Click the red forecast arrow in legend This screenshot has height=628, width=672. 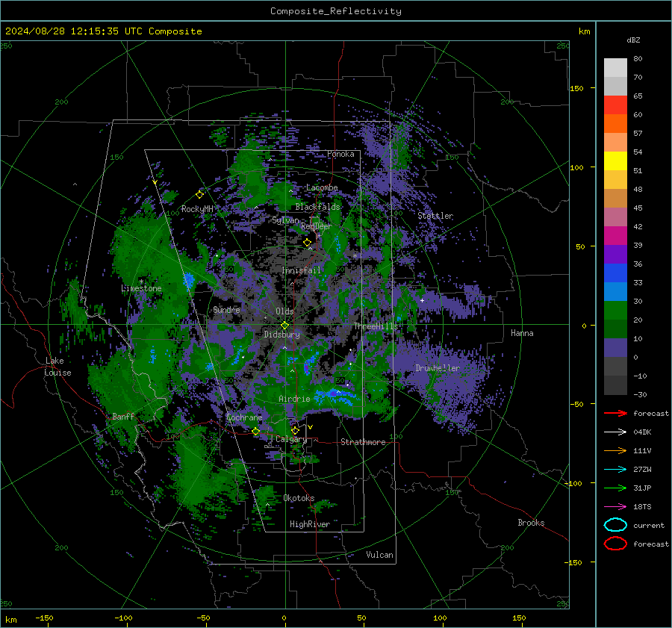pos(615,413)
